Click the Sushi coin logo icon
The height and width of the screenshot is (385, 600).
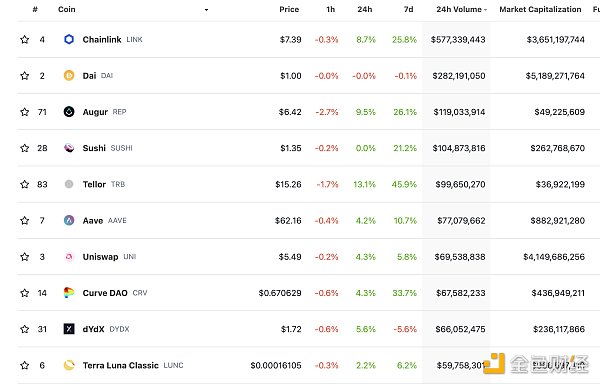pyautogui.click(x=69, y=148)
